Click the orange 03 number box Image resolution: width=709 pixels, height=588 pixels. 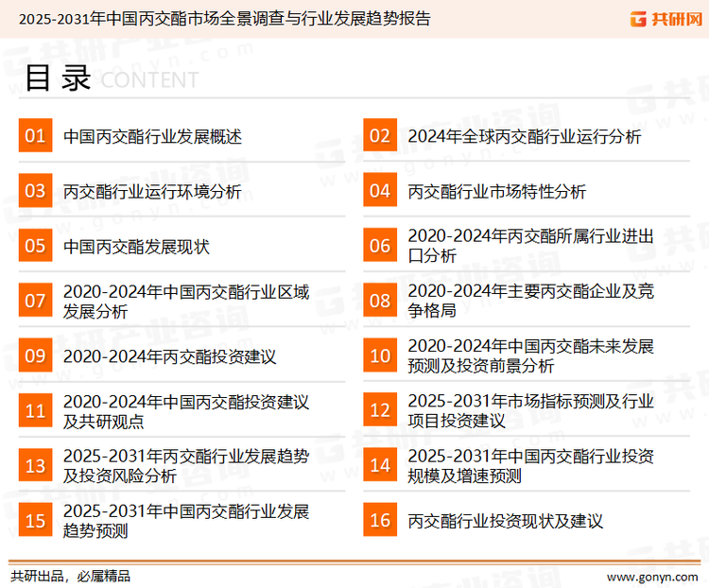[x=35, y=190]
